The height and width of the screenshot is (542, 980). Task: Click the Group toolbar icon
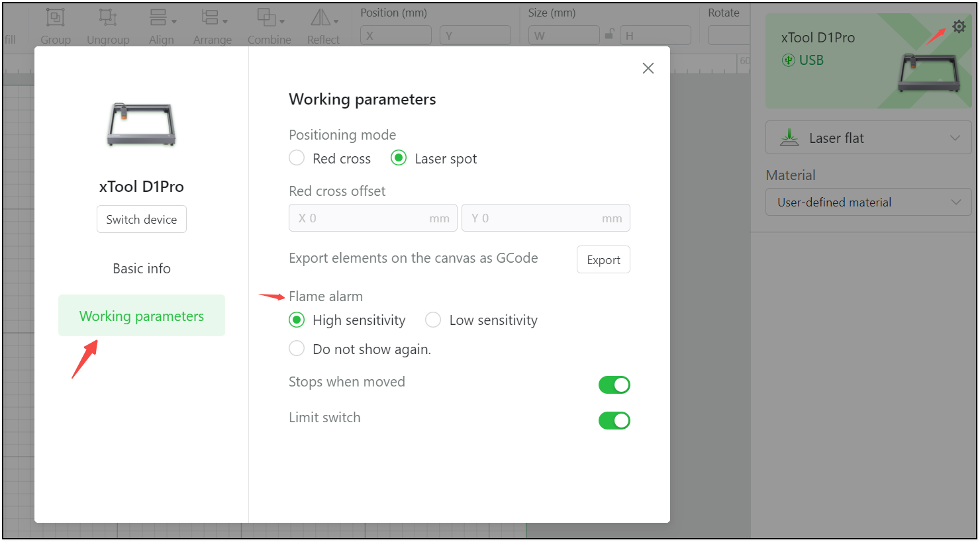pyautogui.click(x=56, y=18)
